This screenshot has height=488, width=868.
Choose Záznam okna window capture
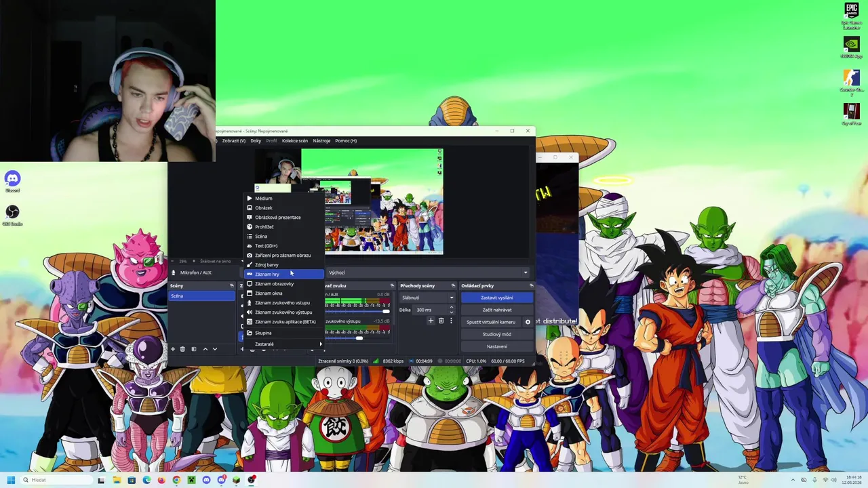[283, 293]
